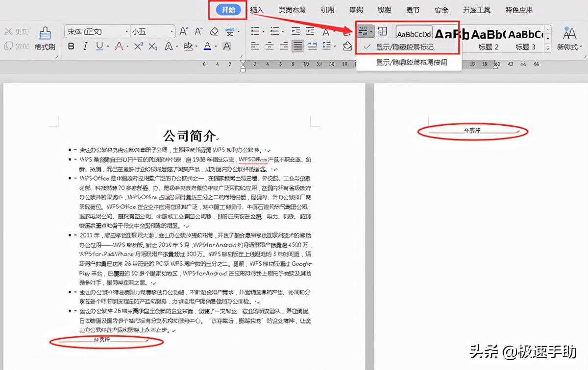
Task: Open the font size dropdown showing 小五
Action: click(x=171, y=31)
